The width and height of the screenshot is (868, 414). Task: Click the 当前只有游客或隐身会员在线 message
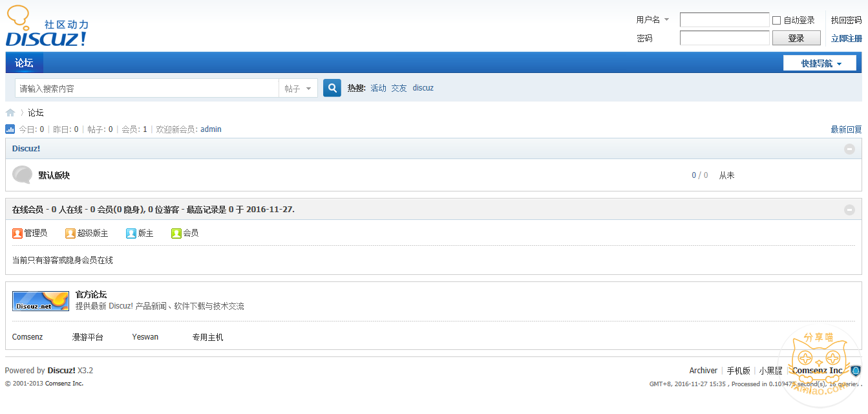click(63, 260)
